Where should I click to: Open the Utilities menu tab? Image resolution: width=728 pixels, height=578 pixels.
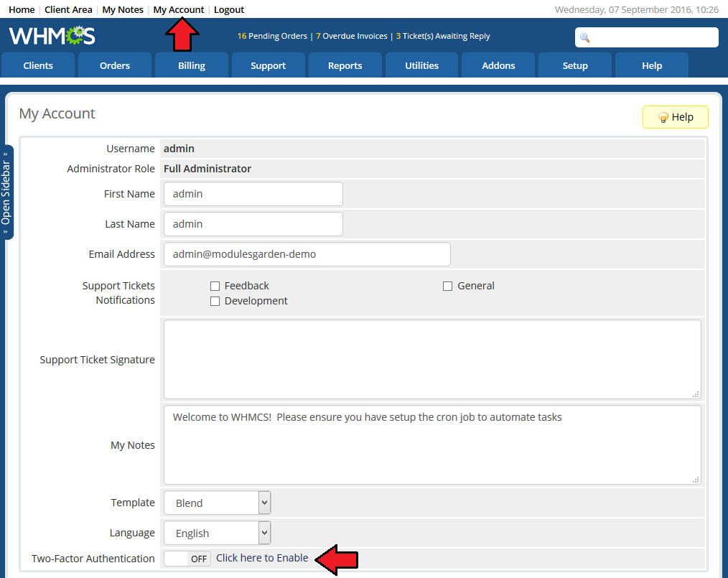(x=421, y=65)
